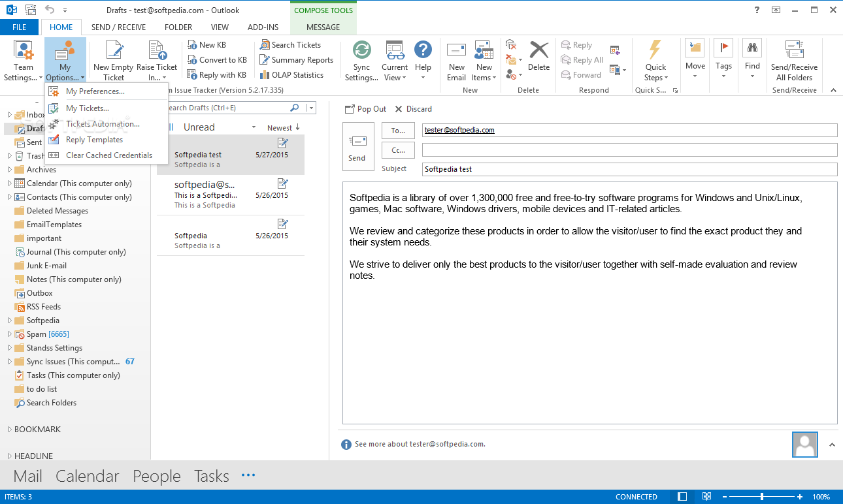
Task: Click zoom in plus button
Action: 800,497
